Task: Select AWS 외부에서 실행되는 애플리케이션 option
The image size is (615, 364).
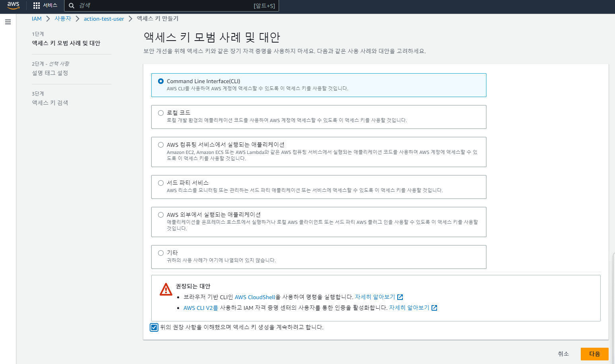Action: (161, 215)
